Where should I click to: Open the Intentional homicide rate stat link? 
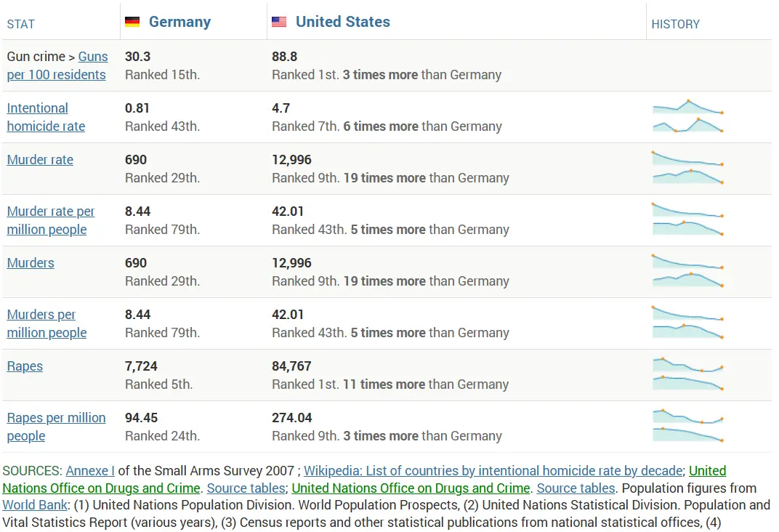45,117
